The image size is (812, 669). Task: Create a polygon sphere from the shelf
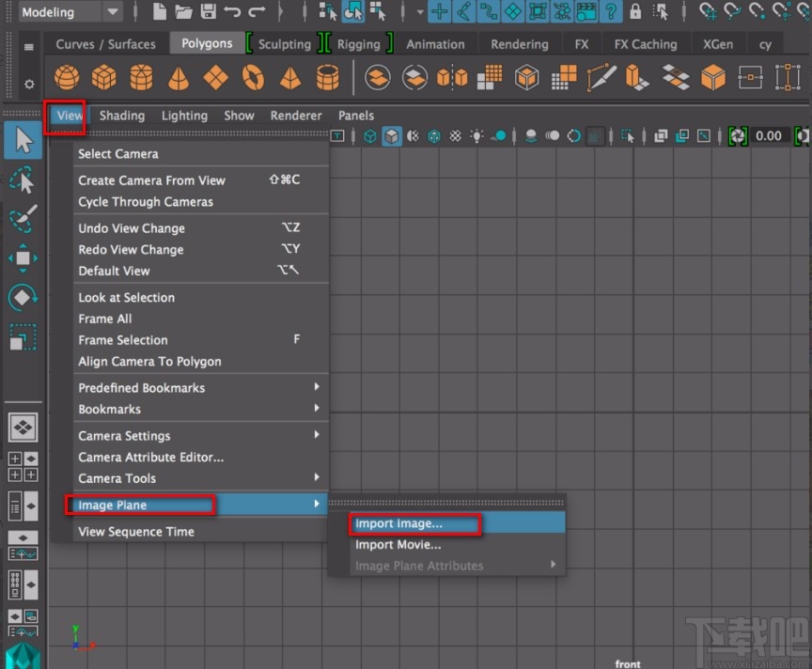67,78
